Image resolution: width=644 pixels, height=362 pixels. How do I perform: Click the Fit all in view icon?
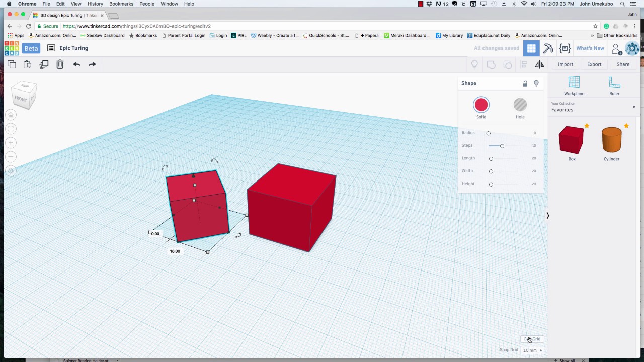[11, 129]
